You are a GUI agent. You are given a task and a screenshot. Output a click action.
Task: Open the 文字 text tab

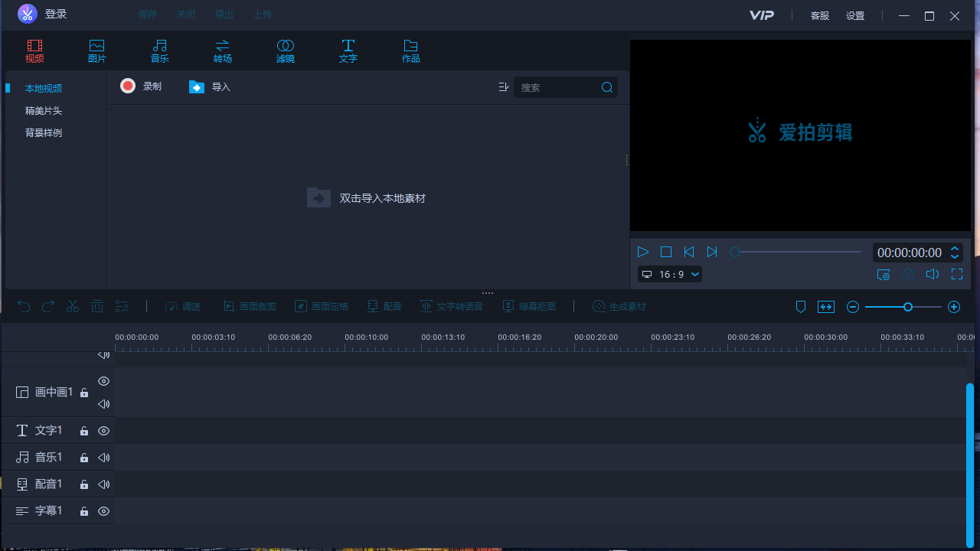pos(348,51)
